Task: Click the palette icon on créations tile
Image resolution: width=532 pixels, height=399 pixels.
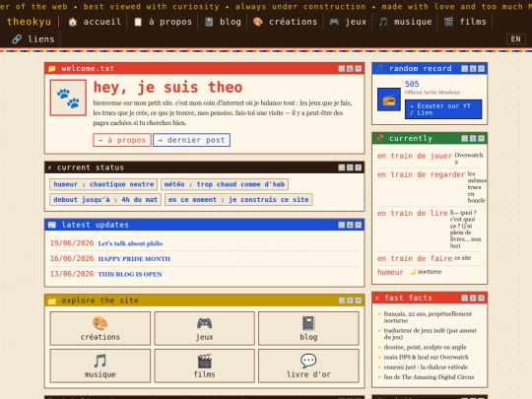Action: pos(100,323)
